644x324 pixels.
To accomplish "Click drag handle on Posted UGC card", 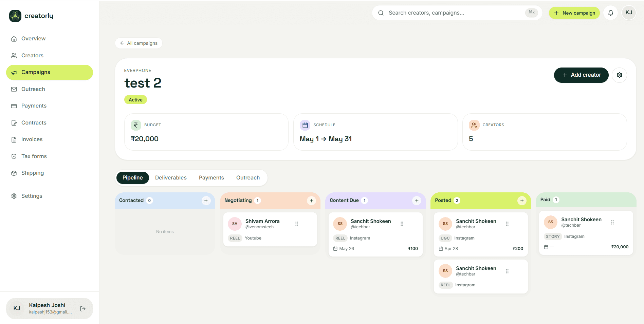I will [507, 224].
